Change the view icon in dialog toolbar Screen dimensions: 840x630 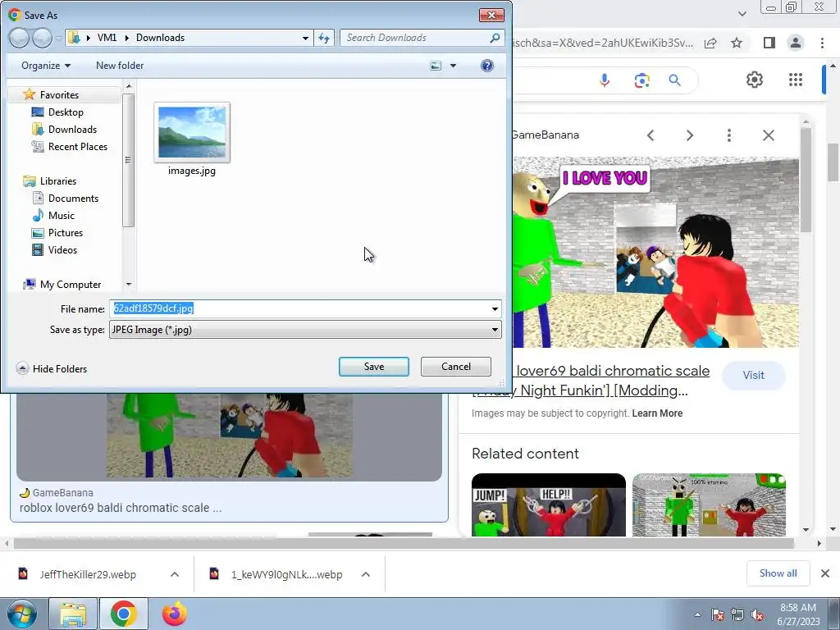point(436,66)
